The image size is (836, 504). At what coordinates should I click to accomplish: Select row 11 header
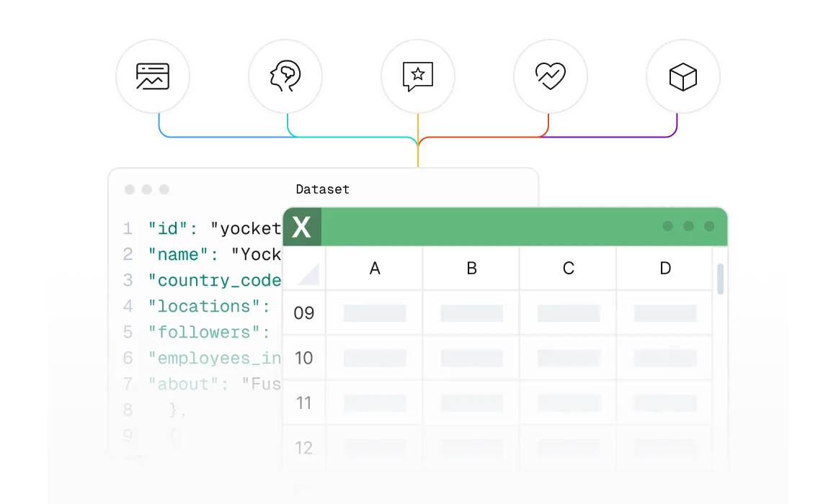point(304,402)
